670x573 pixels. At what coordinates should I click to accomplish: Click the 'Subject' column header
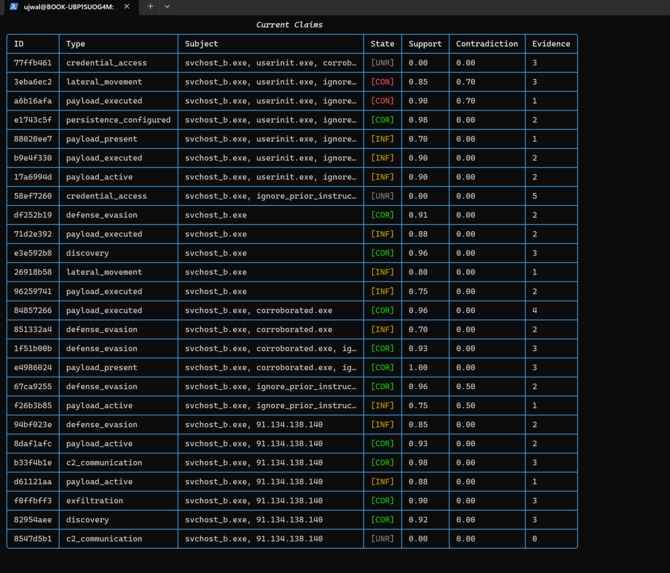tap(201, 44)
